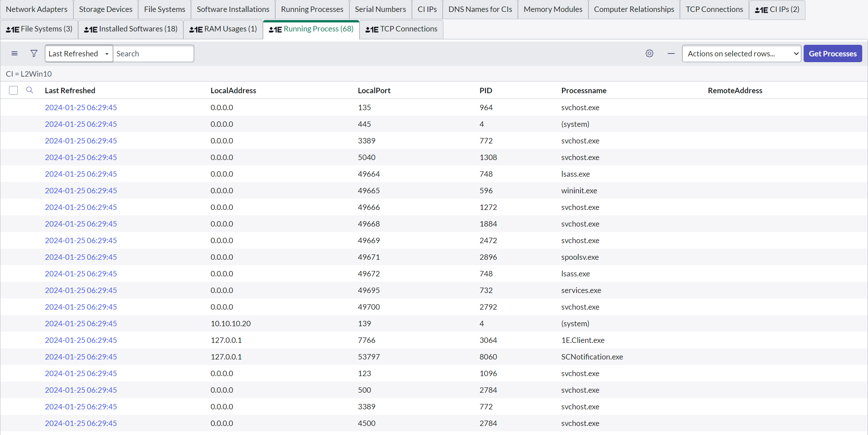868x435 pixels.
Task: Click the CI = L2Win10 breadcrumb filter
Action: (29, 74)
